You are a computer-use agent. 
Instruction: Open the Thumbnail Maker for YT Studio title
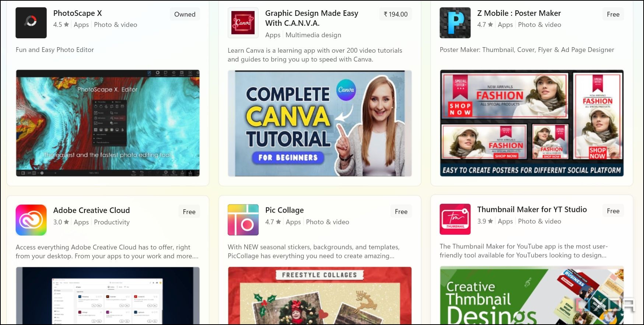532,209
